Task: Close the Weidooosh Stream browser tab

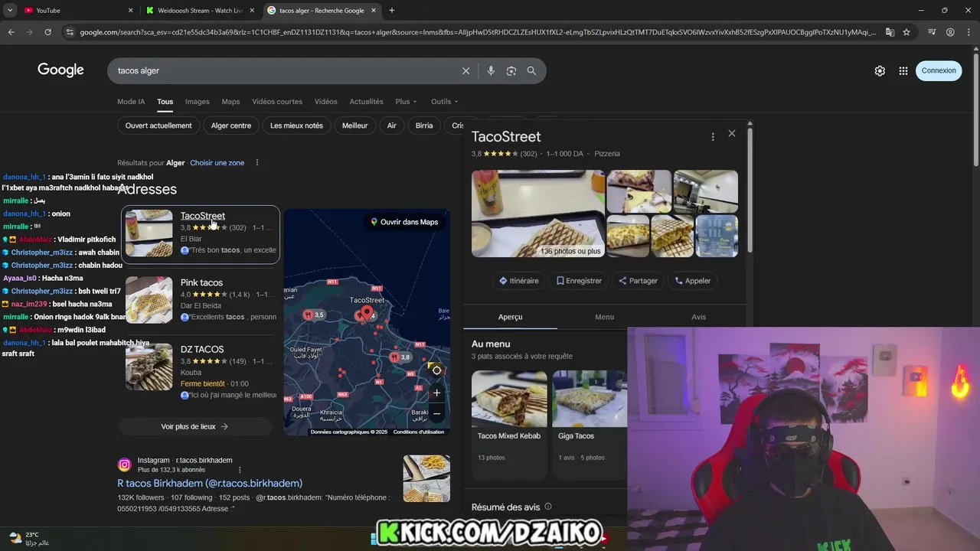Action: pos(252,10)
